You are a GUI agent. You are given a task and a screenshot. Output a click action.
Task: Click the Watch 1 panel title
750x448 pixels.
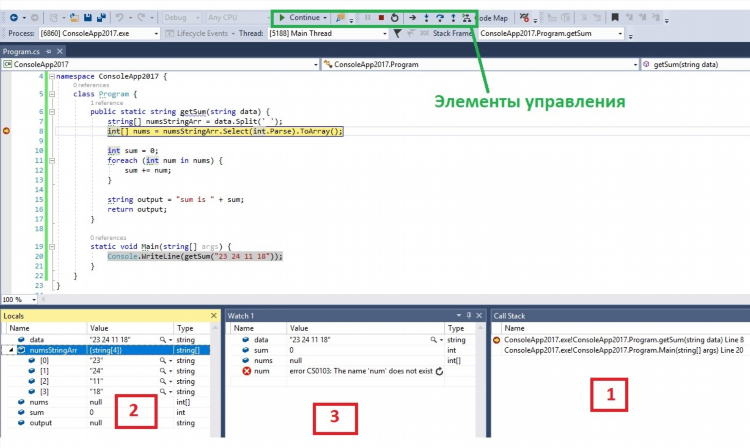pyautogui.click(x=241, y=316)
